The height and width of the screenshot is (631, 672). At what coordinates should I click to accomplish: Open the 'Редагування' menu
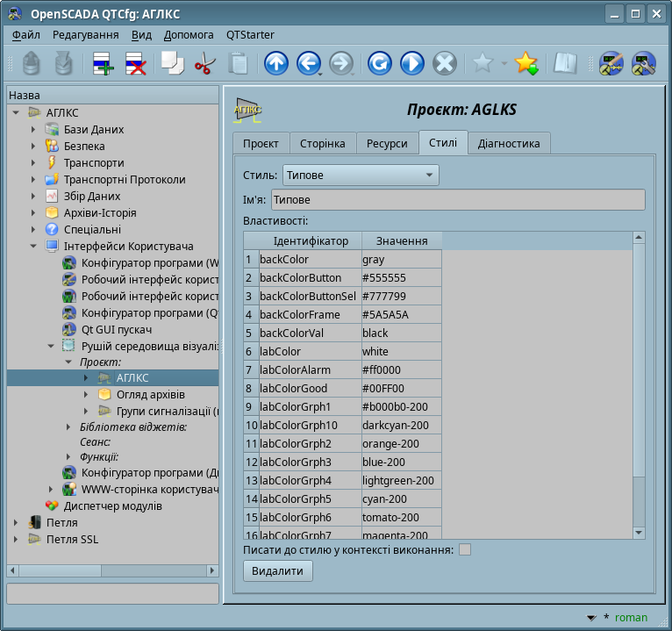[x=85, y=35]
